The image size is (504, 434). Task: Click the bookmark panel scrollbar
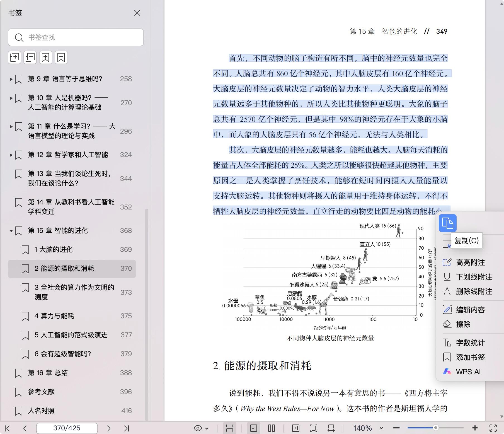147,315
